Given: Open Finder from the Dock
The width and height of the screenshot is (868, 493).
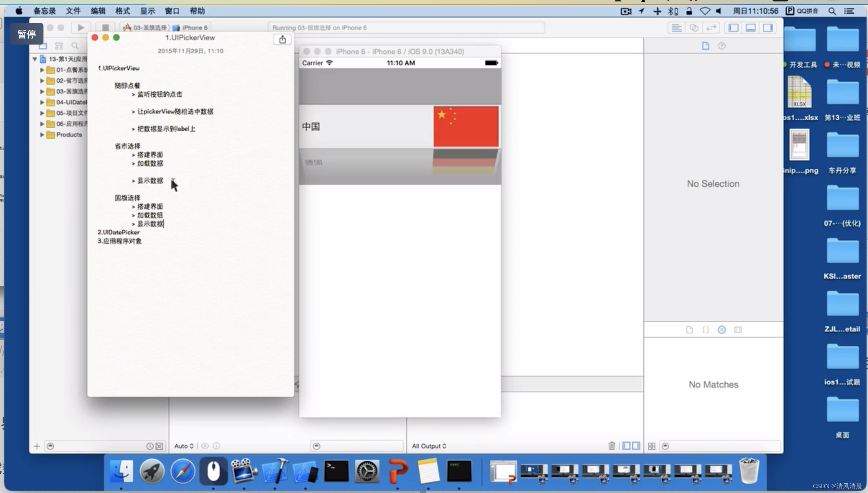Looking at the screenshot, I should (x=121, y=471).
